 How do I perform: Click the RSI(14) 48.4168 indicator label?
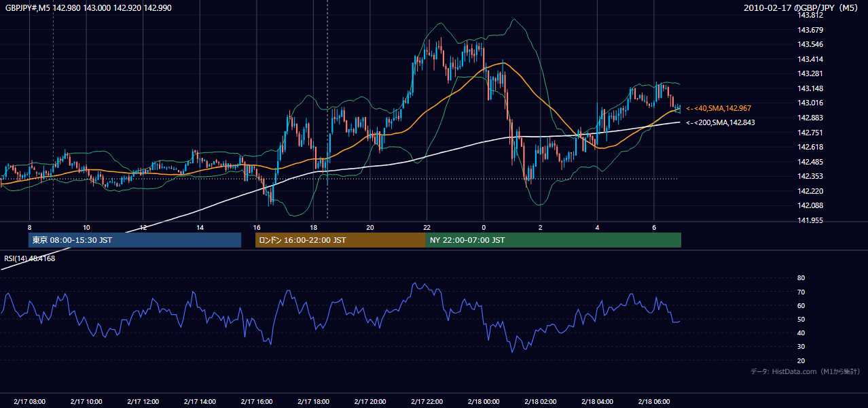30,258
